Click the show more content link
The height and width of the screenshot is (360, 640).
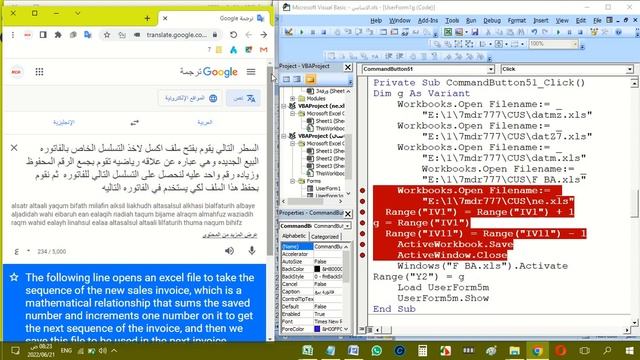coord(230,235)
